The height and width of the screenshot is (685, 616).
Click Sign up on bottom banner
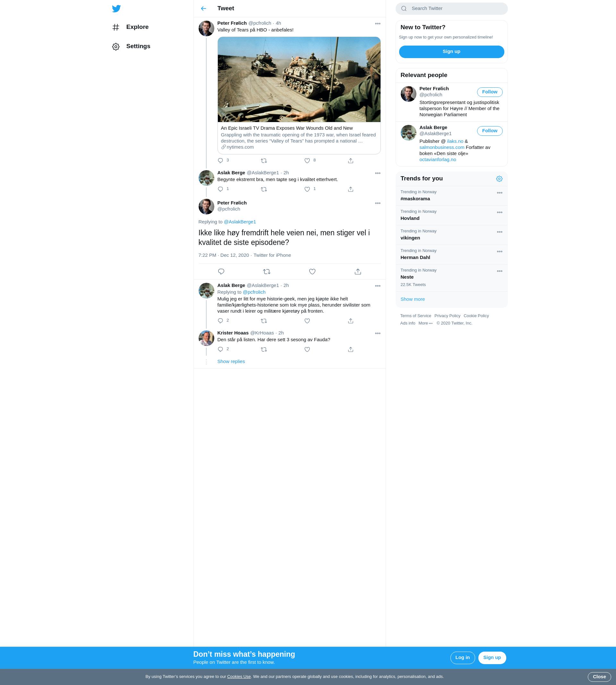tap(492, 658)
